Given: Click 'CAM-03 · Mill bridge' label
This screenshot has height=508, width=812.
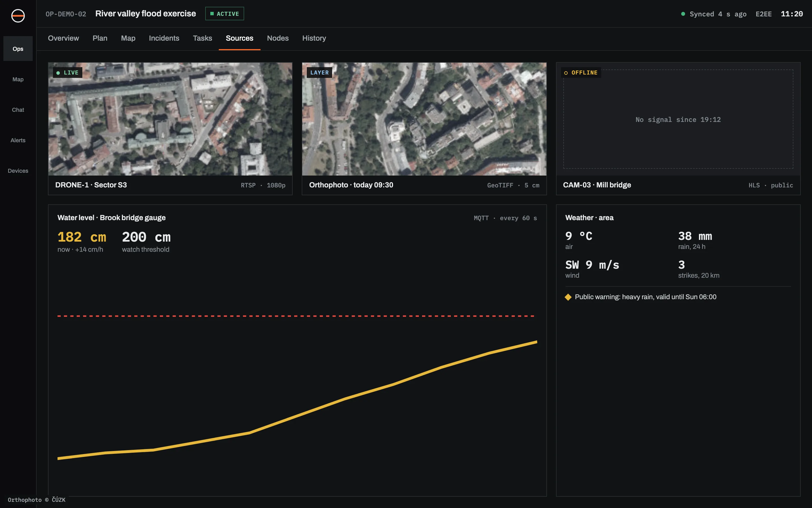Looking at the screenshot, I should 597,185.
